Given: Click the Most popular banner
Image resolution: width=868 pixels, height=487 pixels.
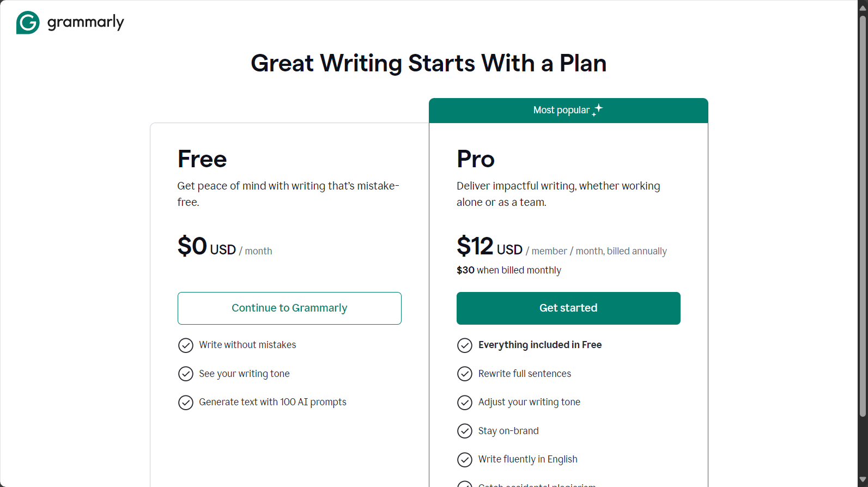Looking at the screenshot, I should point(568,111).
